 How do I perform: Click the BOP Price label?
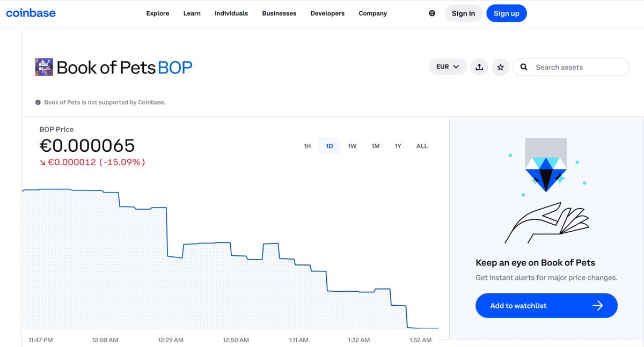(56, 129)
